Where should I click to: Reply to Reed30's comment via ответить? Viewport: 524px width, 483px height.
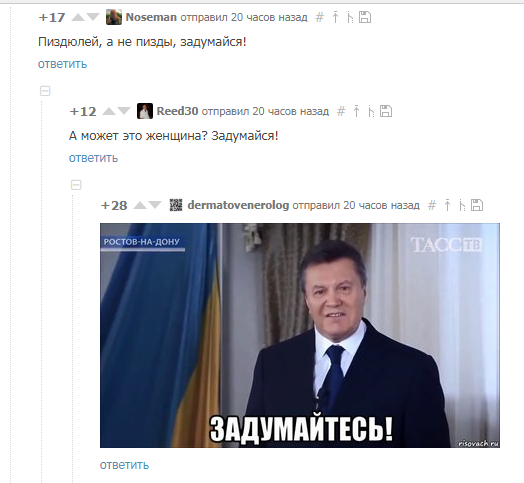[93, 158]
